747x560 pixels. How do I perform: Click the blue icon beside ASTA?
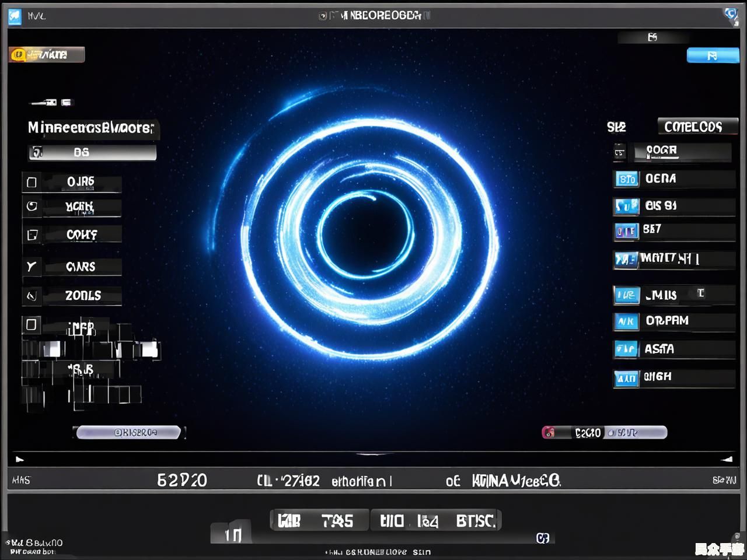point(626,349)
